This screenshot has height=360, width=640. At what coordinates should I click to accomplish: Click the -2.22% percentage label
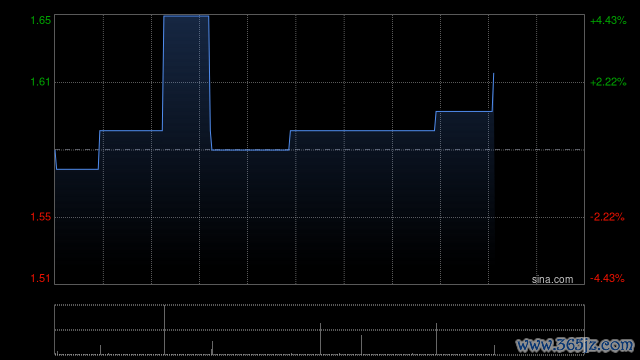click(607, 217)
